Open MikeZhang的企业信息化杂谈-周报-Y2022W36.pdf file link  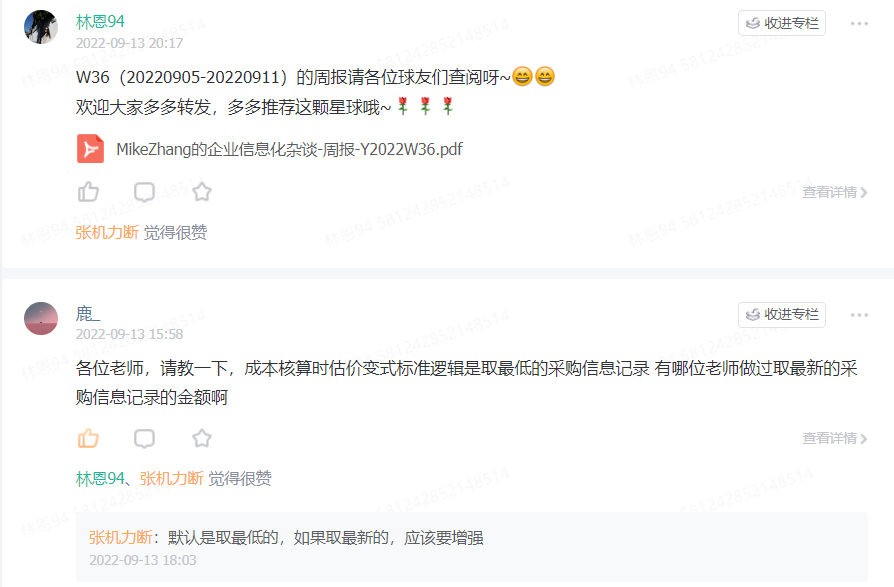coord(289,149)
